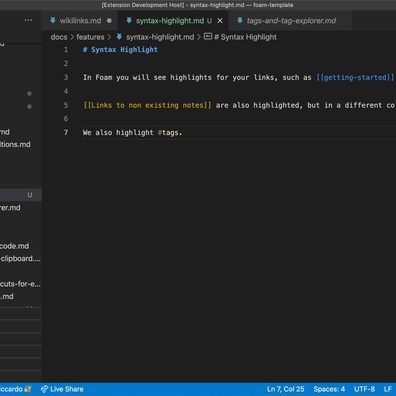
Task: Click the markdown icon on wikilinks.md tab
Action: [53, 20]
